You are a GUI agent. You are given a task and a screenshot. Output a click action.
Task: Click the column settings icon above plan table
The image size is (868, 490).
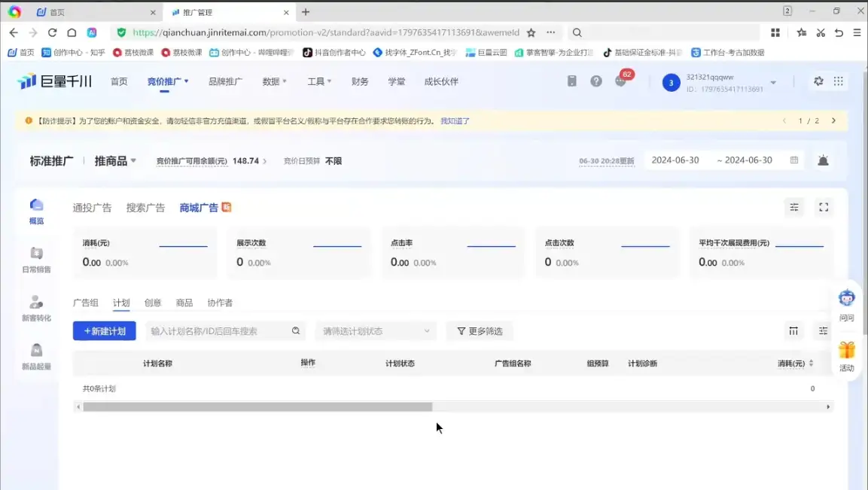click(x=793, y=330)
